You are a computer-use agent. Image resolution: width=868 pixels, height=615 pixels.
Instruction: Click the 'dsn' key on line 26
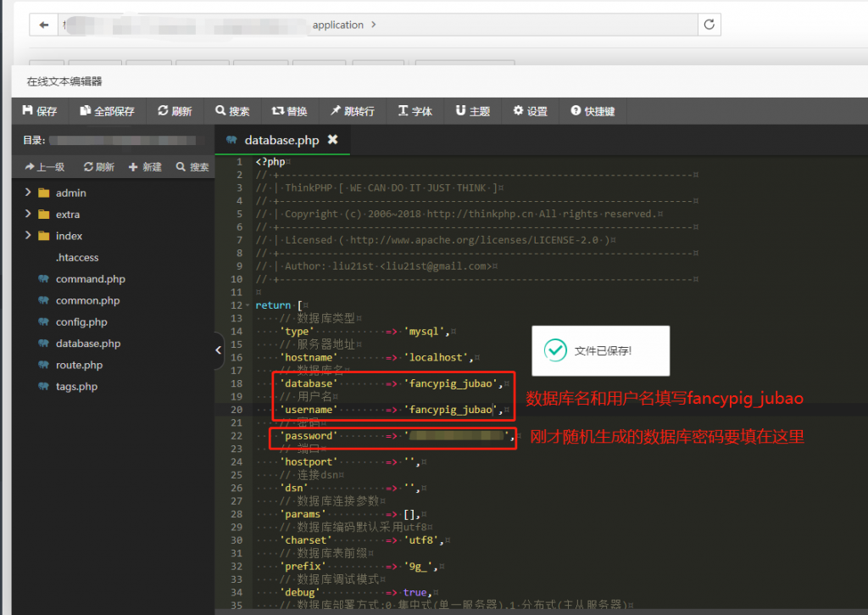click(294, 488)
